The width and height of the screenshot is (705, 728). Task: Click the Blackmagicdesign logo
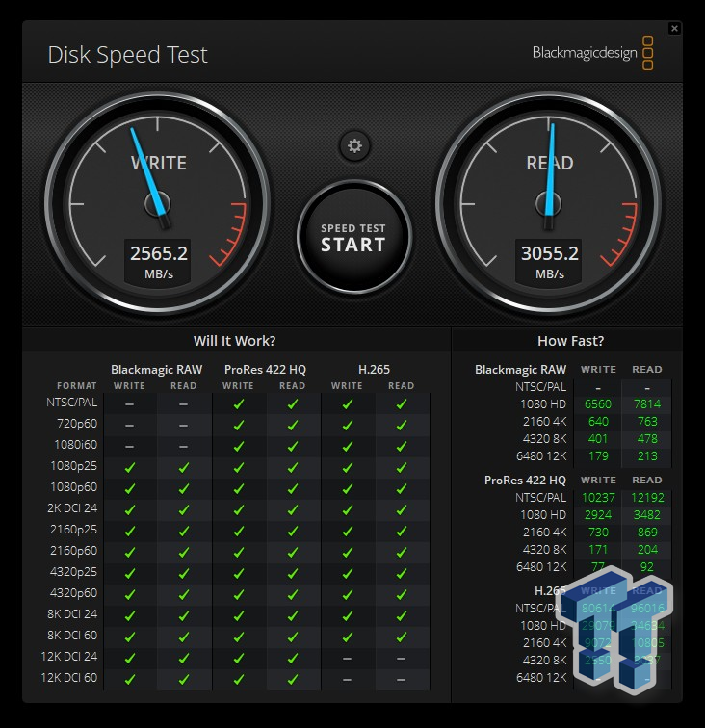592,53
